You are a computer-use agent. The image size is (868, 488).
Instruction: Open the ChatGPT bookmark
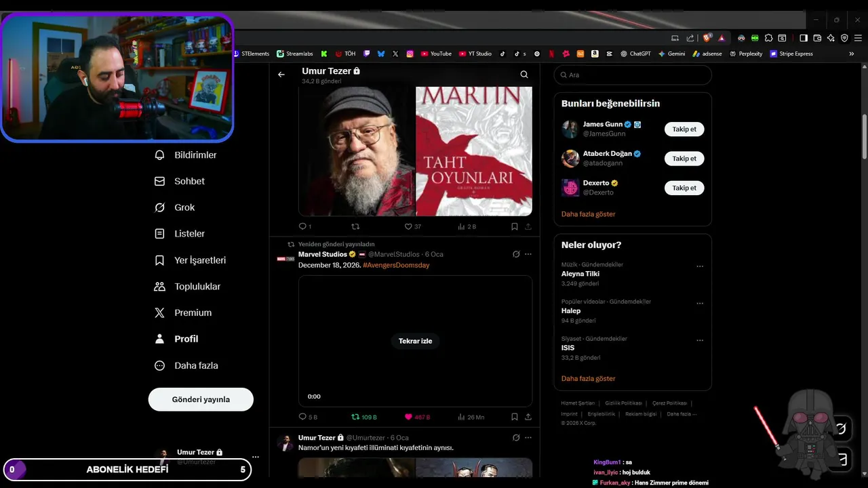(635, 54)
